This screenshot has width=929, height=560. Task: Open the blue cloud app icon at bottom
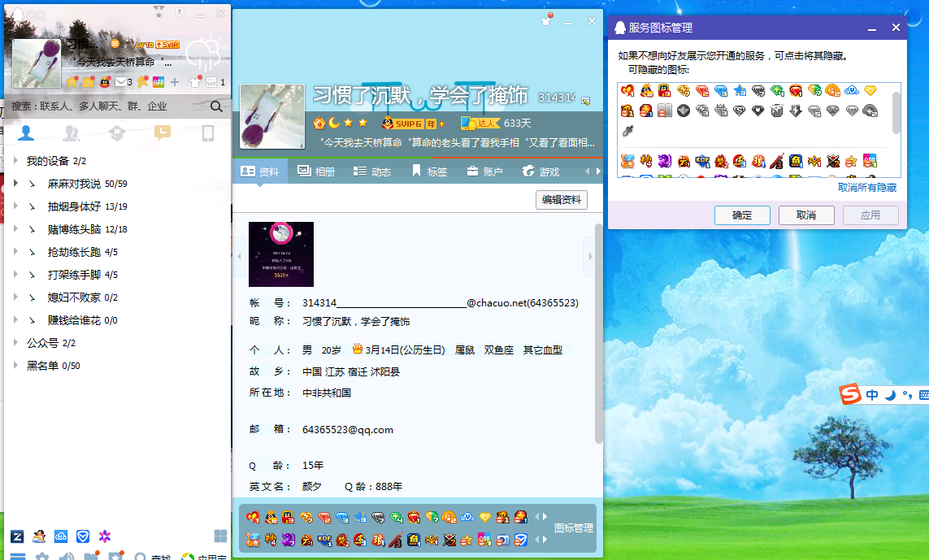[x=61, y=536]
